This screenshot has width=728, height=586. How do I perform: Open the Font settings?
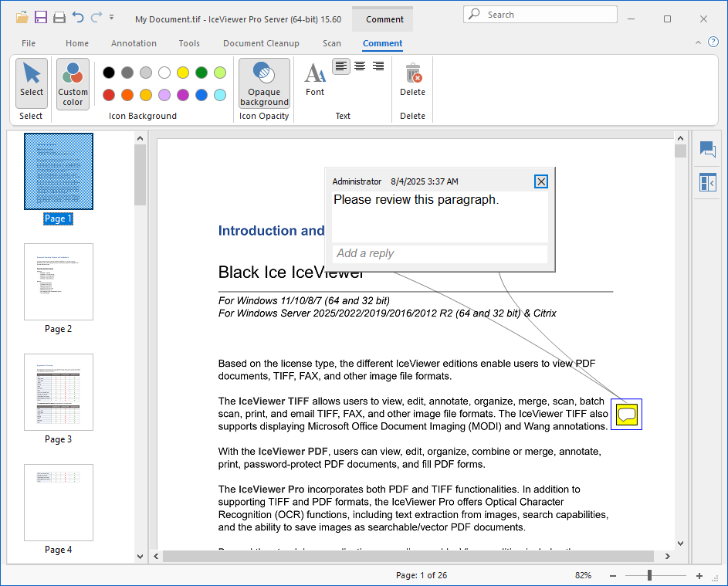point(315,80)
